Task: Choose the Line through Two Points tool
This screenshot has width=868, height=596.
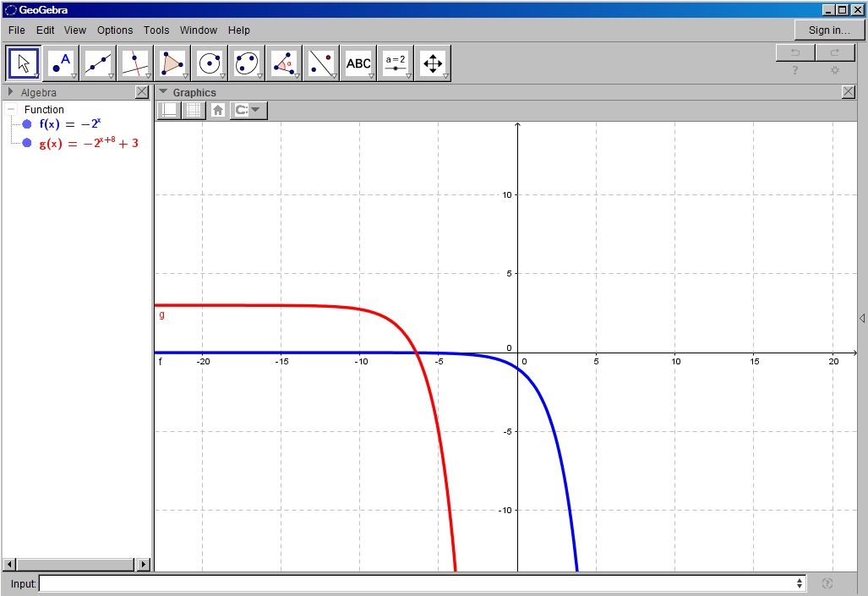Action: tap(98, 63)
